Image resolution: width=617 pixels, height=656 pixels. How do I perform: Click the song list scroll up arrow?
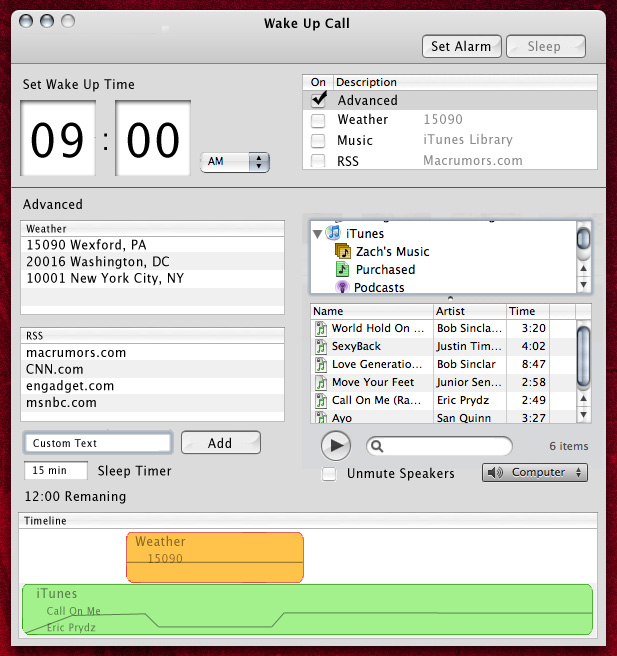[x=584, y=399]
